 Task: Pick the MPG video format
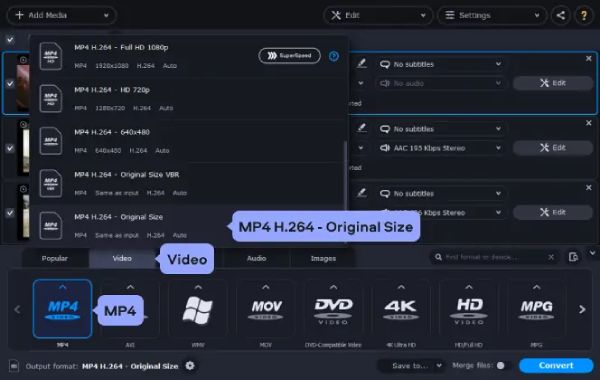pos(536,309)
